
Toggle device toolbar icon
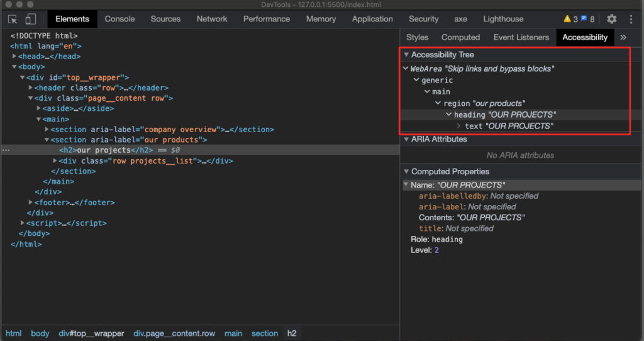point(30,19)
